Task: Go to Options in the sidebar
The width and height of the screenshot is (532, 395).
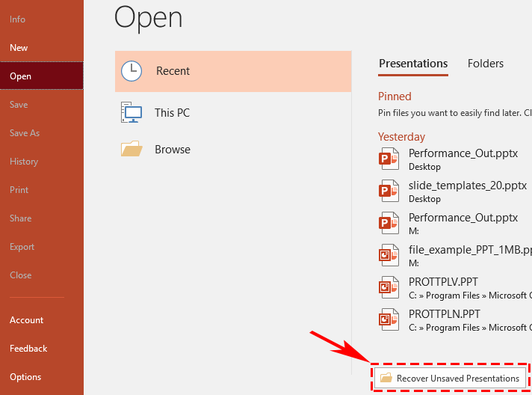Action: pyautogui.click(x=25, y=377)
